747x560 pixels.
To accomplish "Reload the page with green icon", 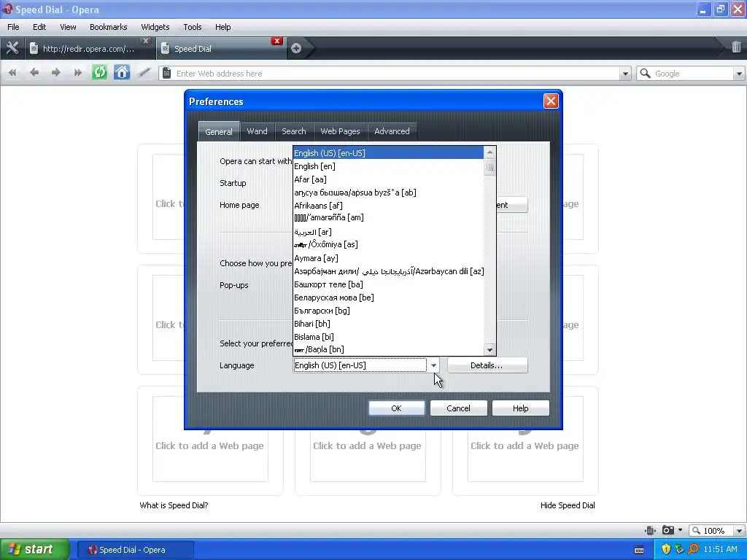I will coord(99,72).
